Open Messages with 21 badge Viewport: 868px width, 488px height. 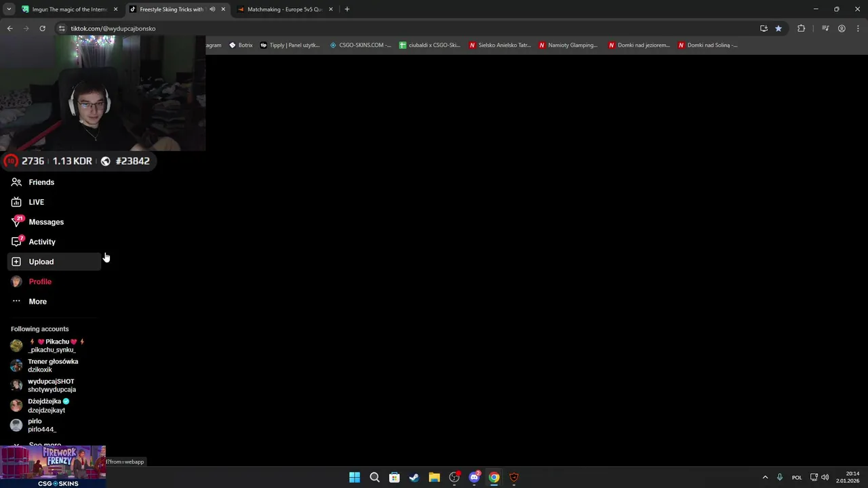[x=46, y=222]
